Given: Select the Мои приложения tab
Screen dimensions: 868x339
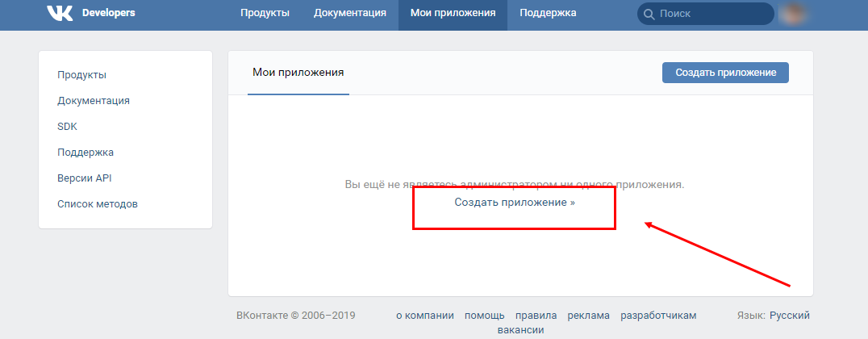Looking at the screenshot, I should pyautogui.click(x=298, y=73).
